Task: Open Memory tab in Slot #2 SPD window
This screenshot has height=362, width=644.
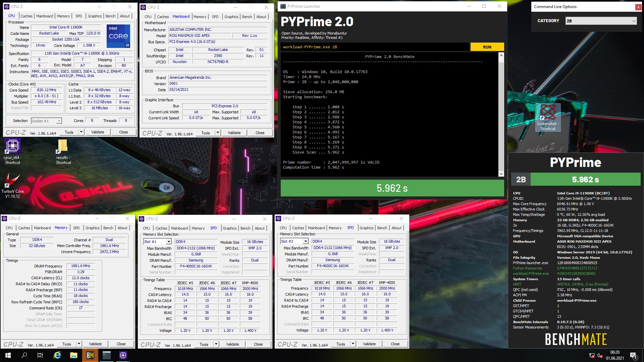Action: (335, 228)
